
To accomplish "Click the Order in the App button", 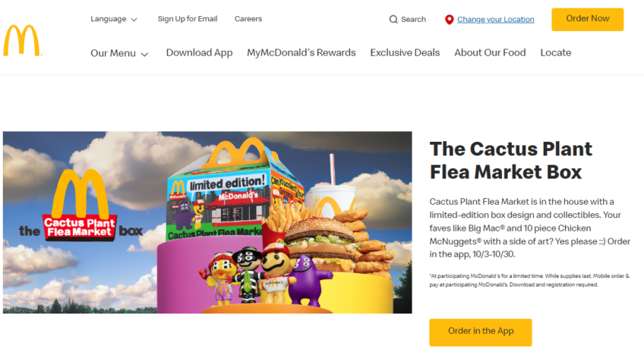I will [x=481, y=332].
